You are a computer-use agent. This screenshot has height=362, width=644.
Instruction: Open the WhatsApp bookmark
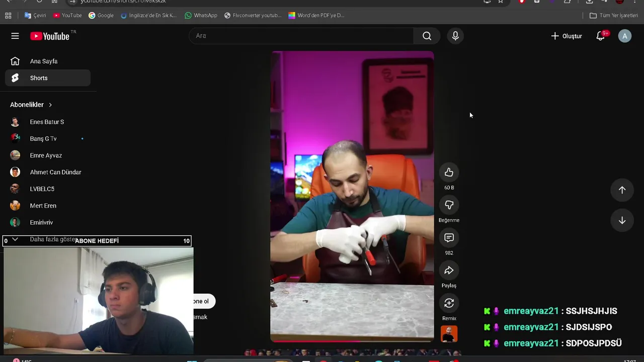pos(201,15)
